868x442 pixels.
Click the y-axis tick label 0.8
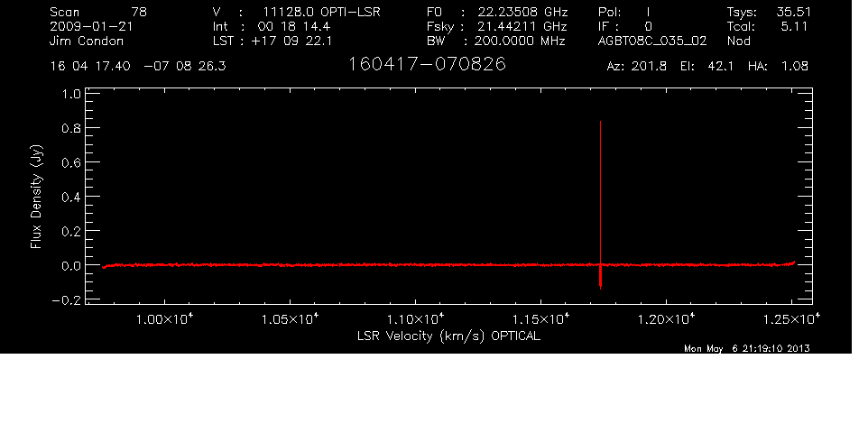pos(71,128)
